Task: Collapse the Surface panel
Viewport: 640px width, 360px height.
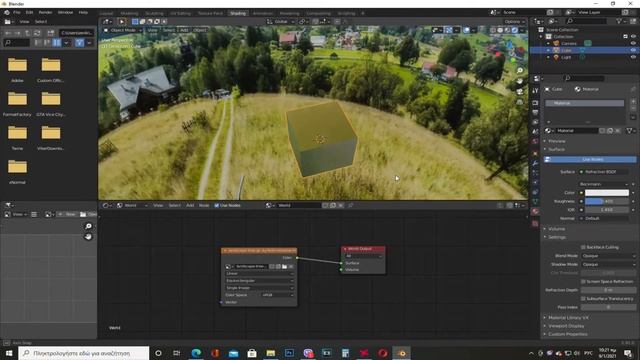Action: click(556, 149)
